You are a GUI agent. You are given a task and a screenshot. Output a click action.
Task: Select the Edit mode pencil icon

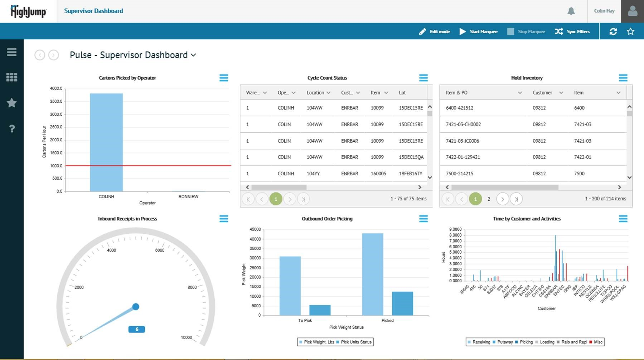423,31
